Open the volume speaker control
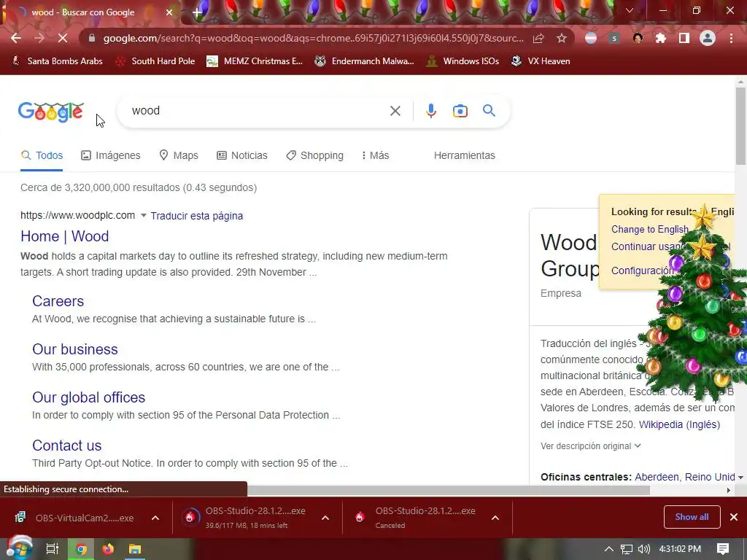The image size is (747, 560). pos(643,549)
